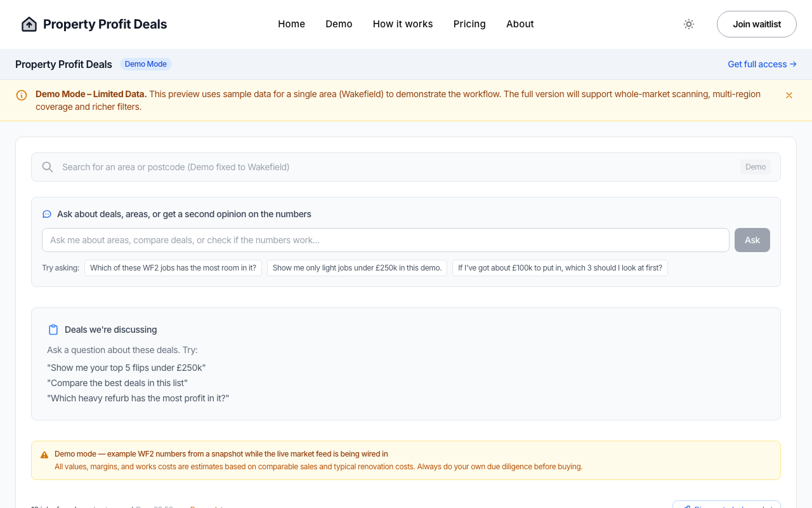Open the About nav item
Screen dimensions: 812x508
[x=520, y=24]
